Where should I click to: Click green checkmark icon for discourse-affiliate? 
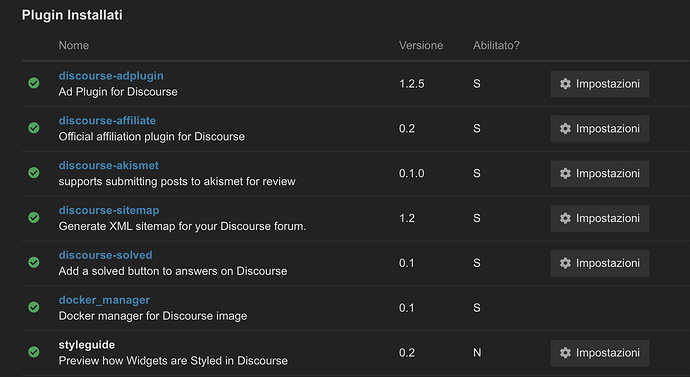[x=34, y=128]
